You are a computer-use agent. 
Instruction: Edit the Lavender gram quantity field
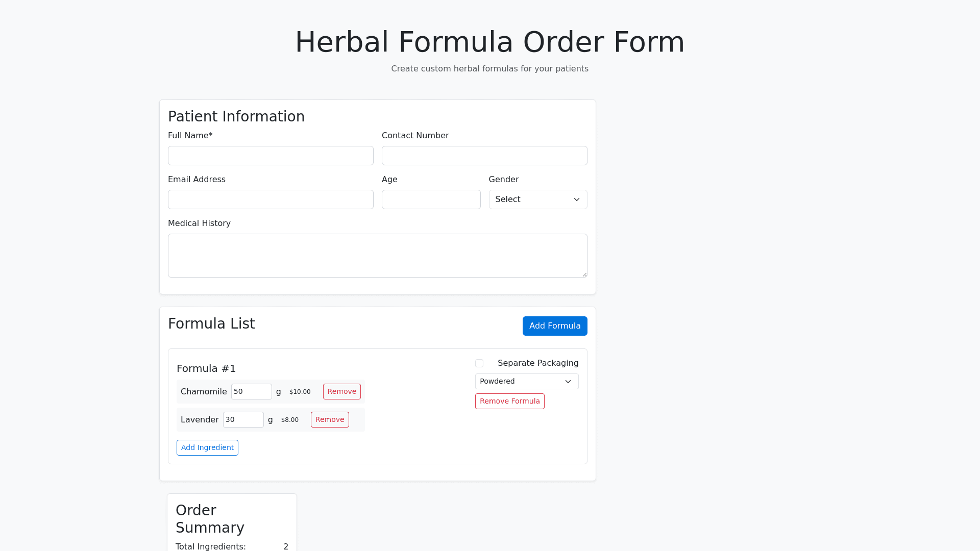point(243,419)
